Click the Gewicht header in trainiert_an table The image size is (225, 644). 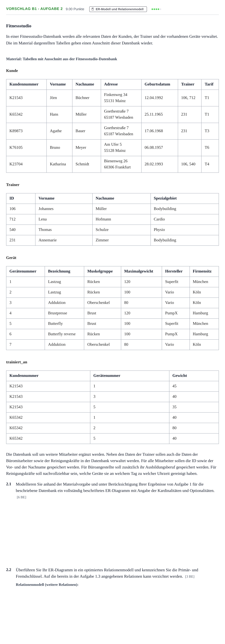pyautogui.click(x=180, y=375)
